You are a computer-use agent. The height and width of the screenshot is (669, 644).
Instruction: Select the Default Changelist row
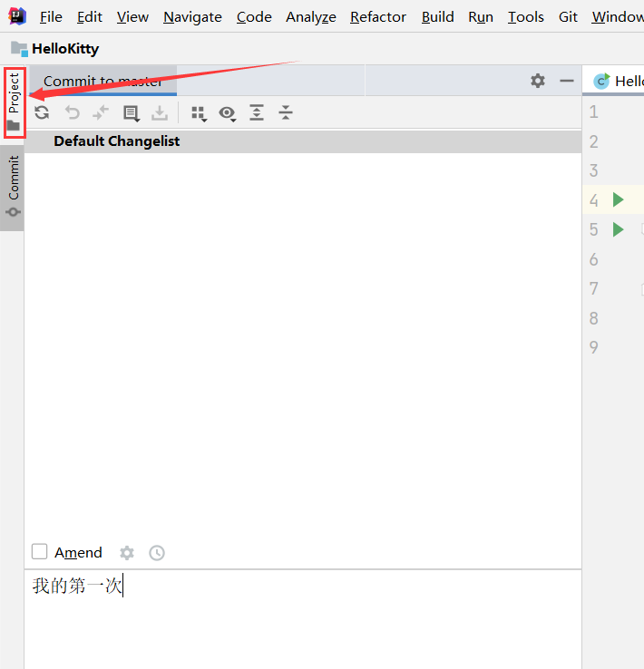point(303,141)
